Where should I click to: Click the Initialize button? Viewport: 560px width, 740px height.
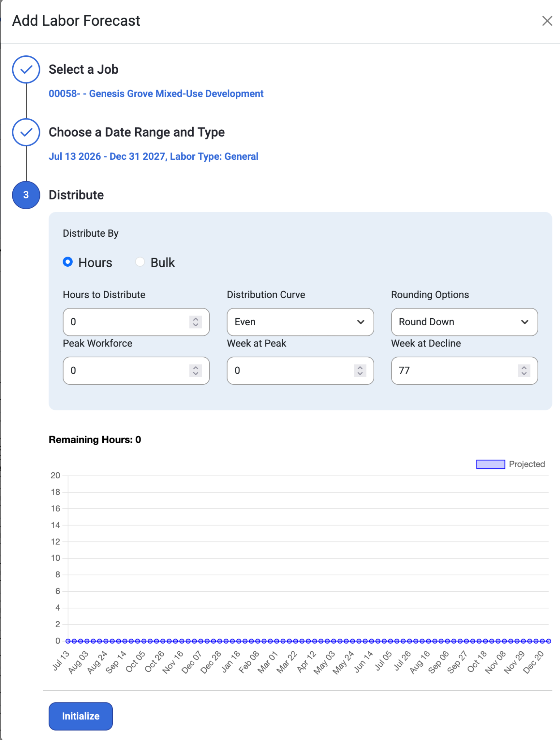point(81,716)
